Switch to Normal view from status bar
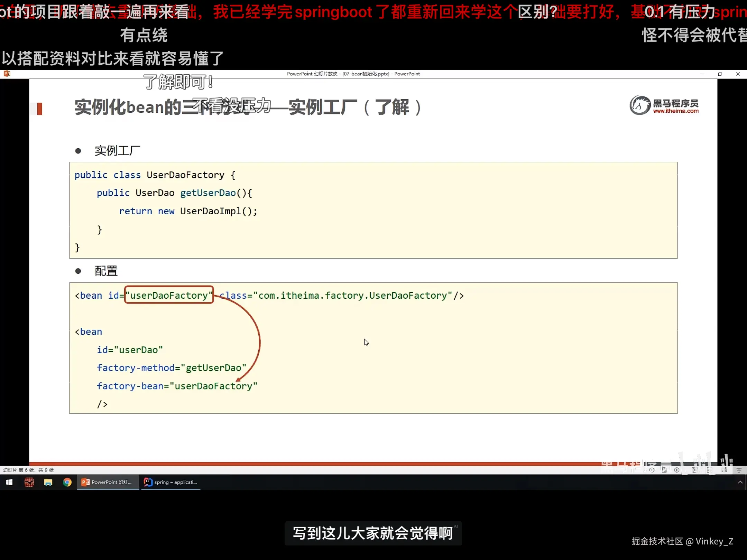The image size is (747, 560). coord(694,470)
